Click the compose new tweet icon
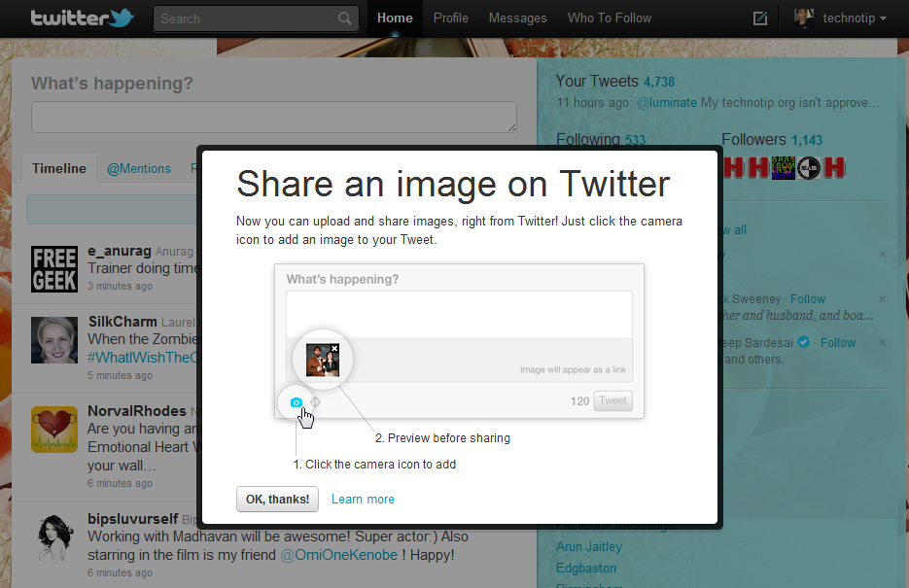This screenshot has height=588, width=909. [760, 18]
